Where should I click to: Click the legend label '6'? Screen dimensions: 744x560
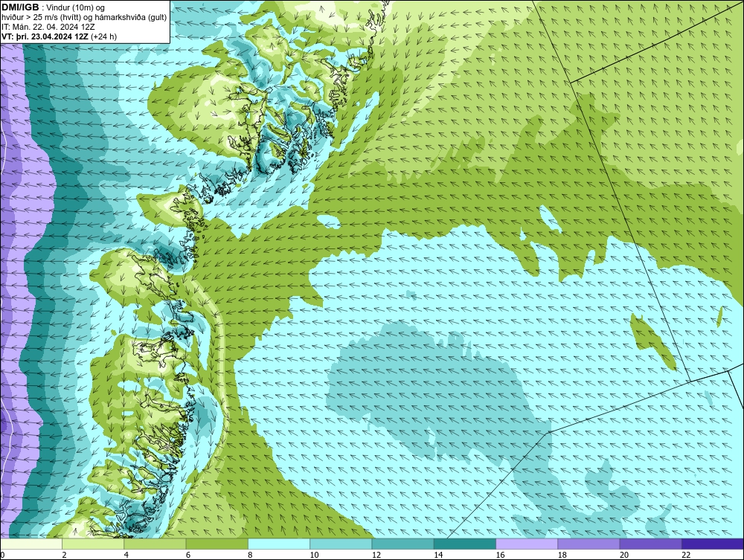[188, 555]
